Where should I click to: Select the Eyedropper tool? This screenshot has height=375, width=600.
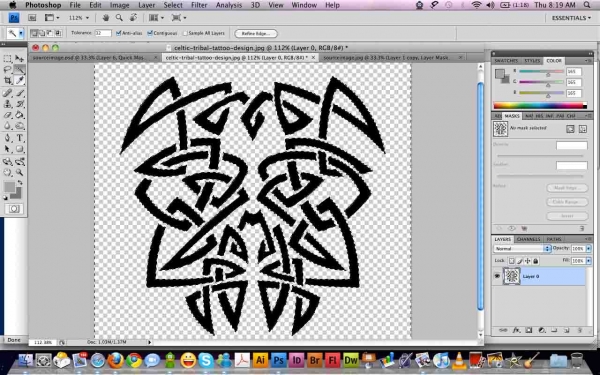click(x=20, y=80)
